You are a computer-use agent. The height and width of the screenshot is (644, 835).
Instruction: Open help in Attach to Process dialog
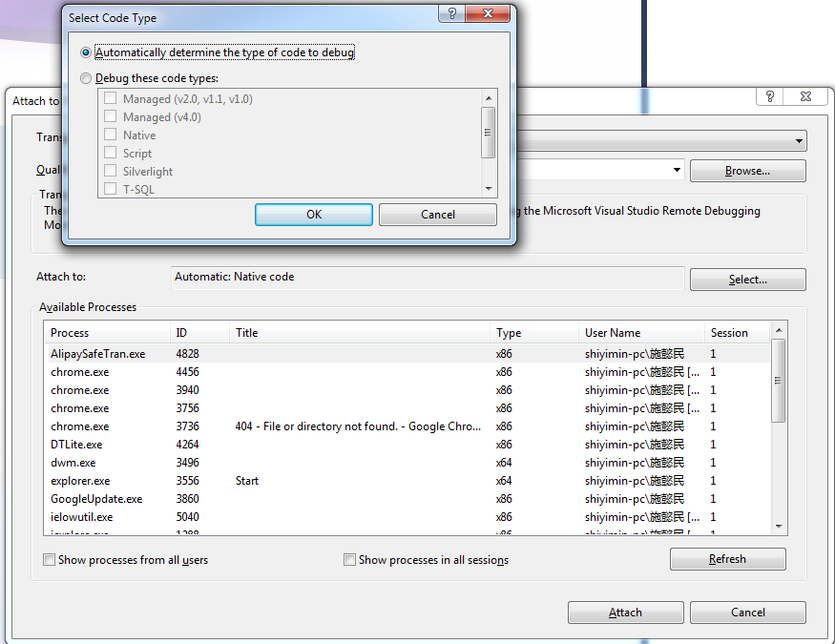(770, 96)
